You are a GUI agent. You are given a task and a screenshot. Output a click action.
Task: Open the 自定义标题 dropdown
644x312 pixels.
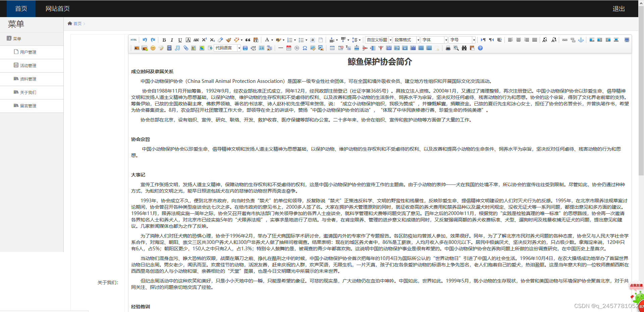coord(379,40)
